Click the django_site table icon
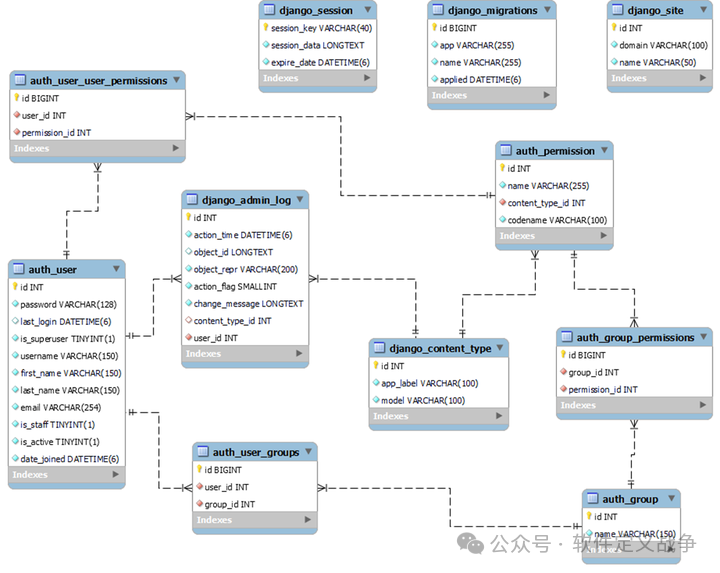The height and width of the screenshot is (573, 720). [618, 10]
